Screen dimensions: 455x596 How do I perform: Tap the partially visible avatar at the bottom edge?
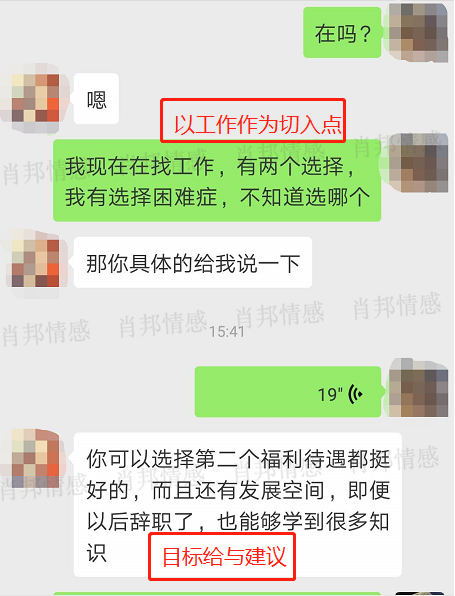point(419,593)
